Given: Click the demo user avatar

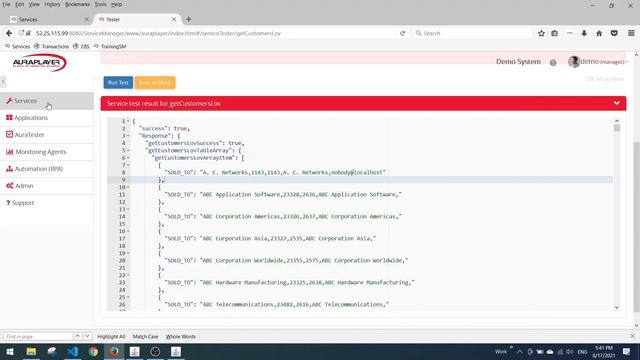Looking at the screenshot, I should 573,62.
